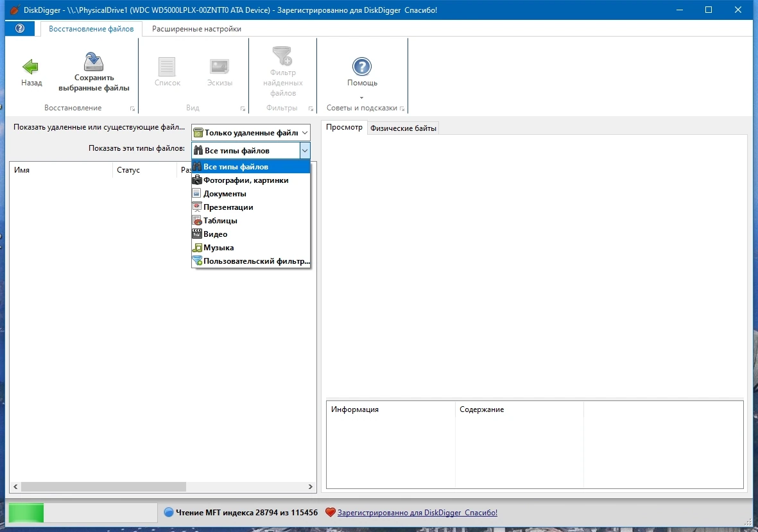The width and height of the screenshot is (758, 532).
Task: Open Физические байты tab
Action: (x=403, y=128)
